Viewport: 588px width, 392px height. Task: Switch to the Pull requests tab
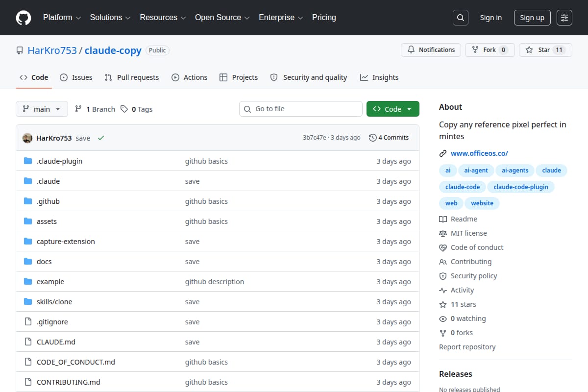tap(132, 77)
